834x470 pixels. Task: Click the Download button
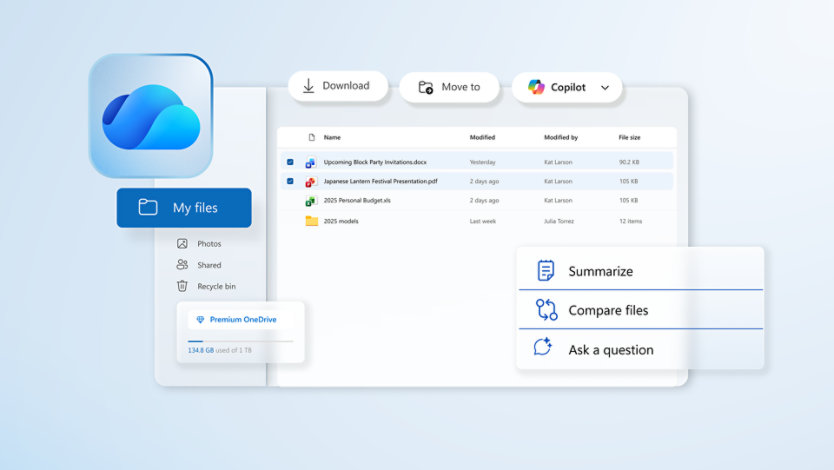[338, 86]
